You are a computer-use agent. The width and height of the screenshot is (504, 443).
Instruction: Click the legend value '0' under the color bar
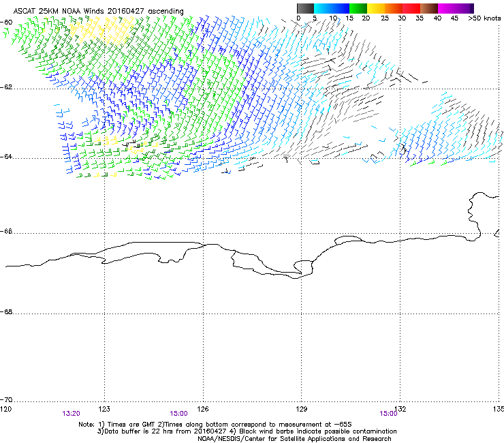pos(298,18)
